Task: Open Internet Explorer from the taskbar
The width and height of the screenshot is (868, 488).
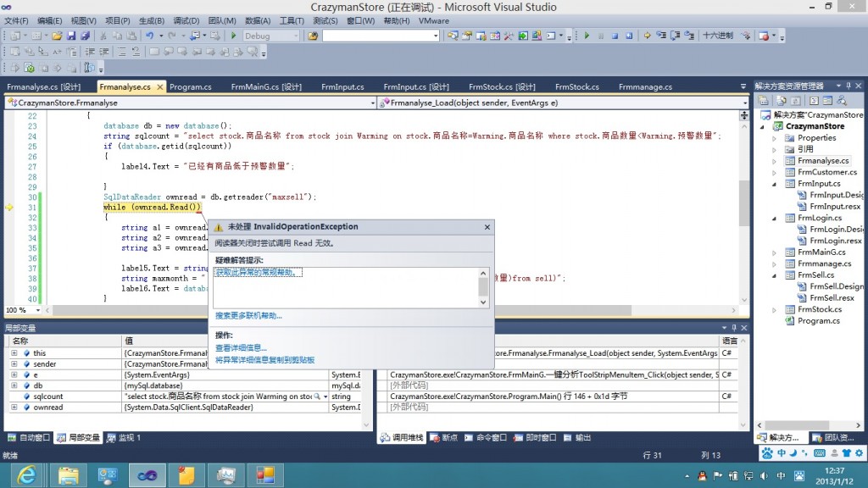Action: tap(26, 475)
